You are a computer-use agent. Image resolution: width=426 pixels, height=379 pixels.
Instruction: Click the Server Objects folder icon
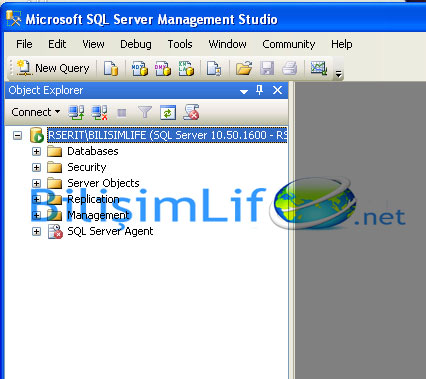[54, 183]
